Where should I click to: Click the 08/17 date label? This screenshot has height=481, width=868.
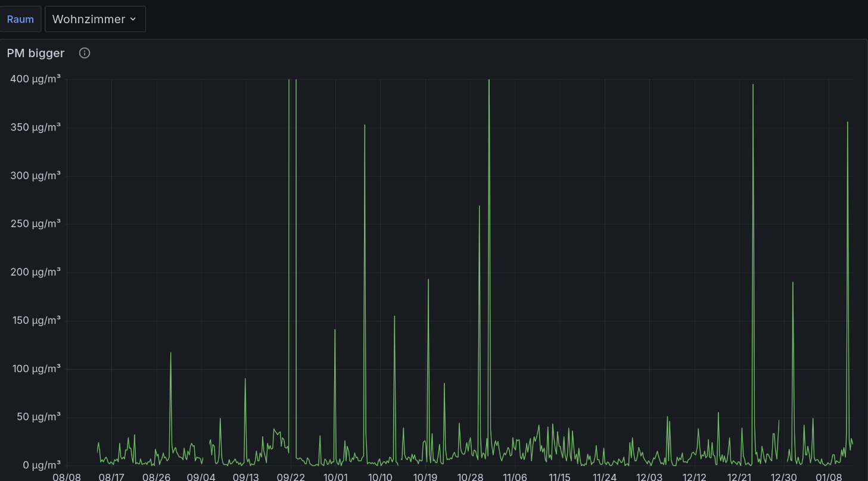tap(111, 477)
